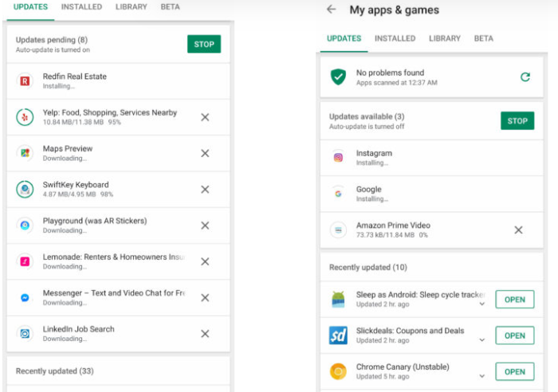This screenshot has height=392, width=558.
Task: Cancel the LinkedIn Job Search download
Action: click(205, 334)
